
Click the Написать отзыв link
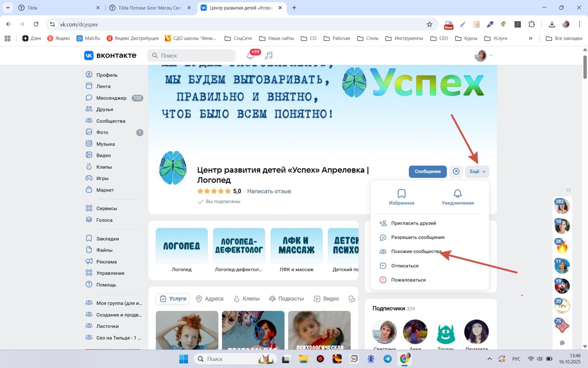[x=269, y=191]
